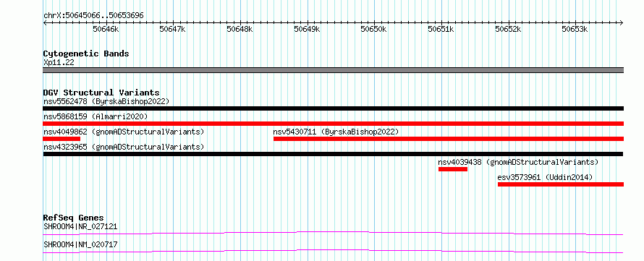Screen dimensions: 644x261
Task: Click the red bar of esv3573961
Action: [x=561, y=184]
